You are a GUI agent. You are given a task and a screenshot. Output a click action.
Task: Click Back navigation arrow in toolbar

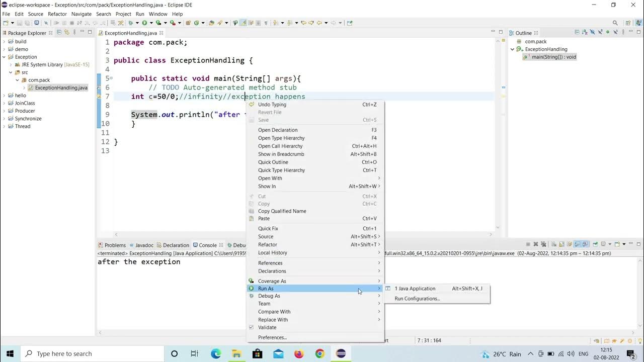coord(319,23)
